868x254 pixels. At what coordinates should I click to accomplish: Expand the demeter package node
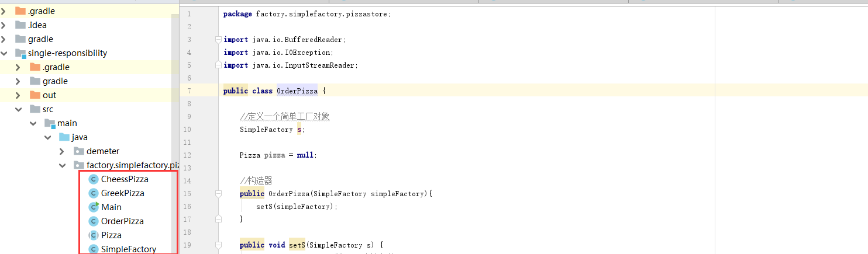pos(62,151)
